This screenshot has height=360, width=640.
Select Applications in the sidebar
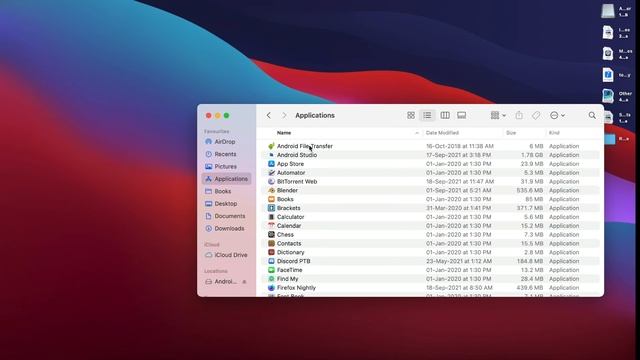coord(227,179)
